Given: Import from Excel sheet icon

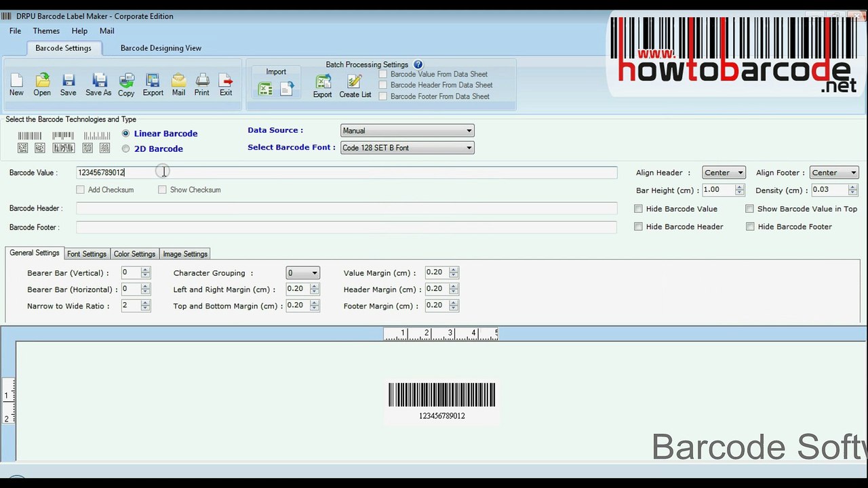Looking at the screenshot, I should (x=265, y=89).
